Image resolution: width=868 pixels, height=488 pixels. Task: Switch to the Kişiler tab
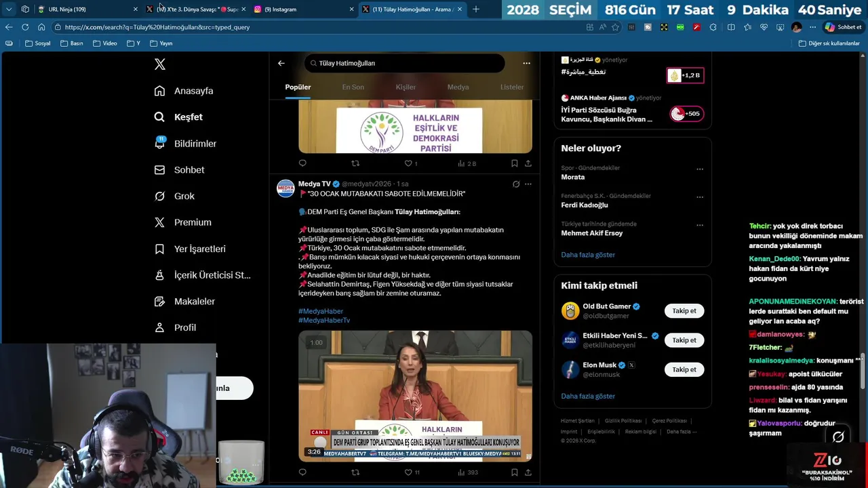point(406,87)
